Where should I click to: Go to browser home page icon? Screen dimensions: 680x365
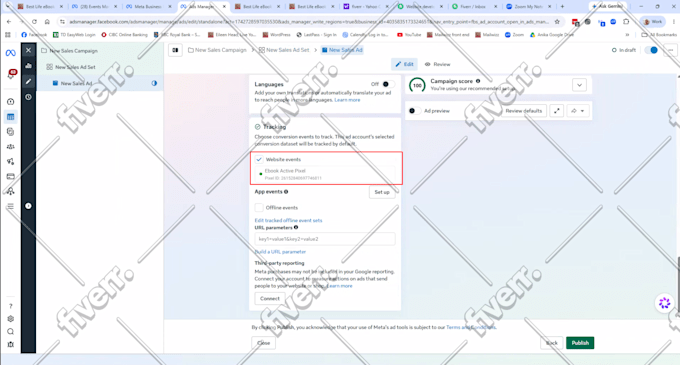click(x=47, y=22)
